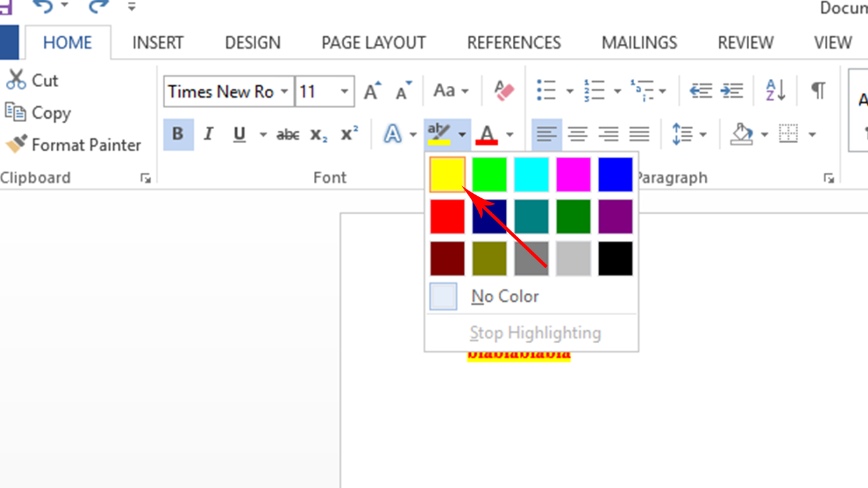
Task: Select Stop Highlighting option
Action: [x=536, y=332]
